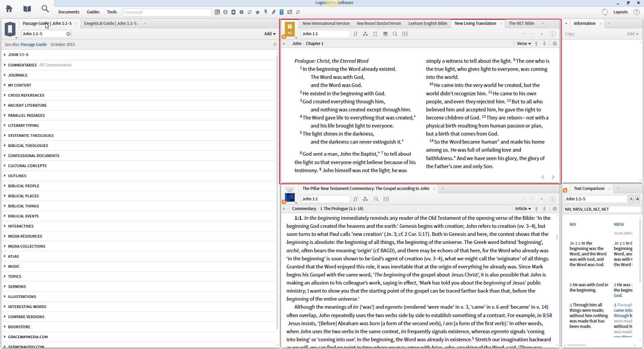Click the Passage Guide vertical scrollbar
The width and height of the screenshot is (644, 349).
pos(277,191)
